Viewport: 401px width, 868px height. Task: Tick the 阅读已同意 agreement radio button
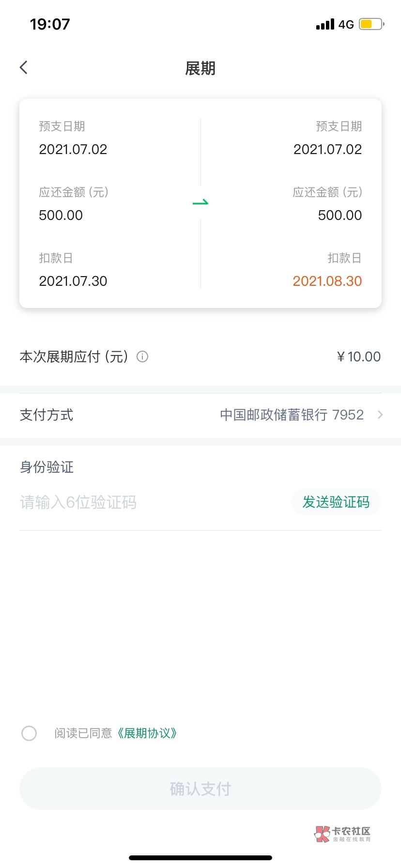[x=29, y=733]
